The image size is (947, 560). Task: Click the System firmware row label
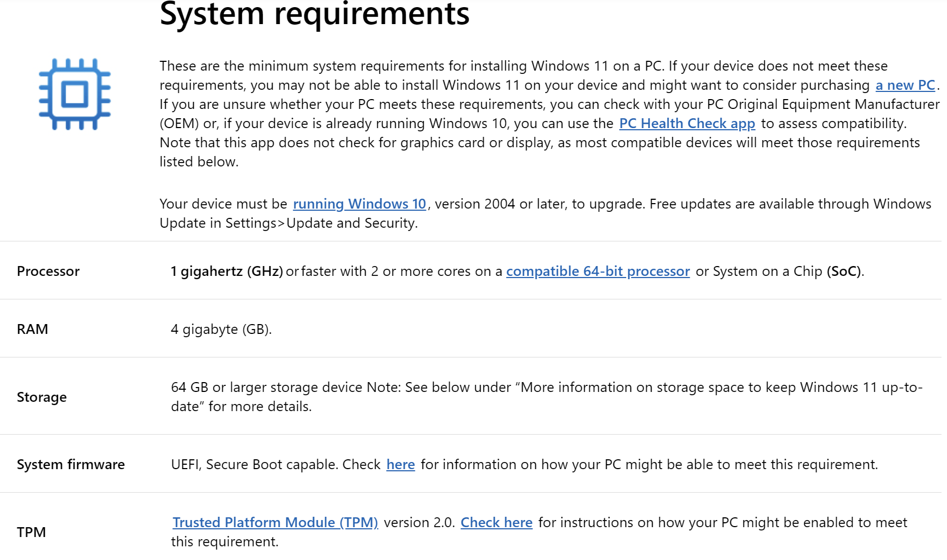71,465
